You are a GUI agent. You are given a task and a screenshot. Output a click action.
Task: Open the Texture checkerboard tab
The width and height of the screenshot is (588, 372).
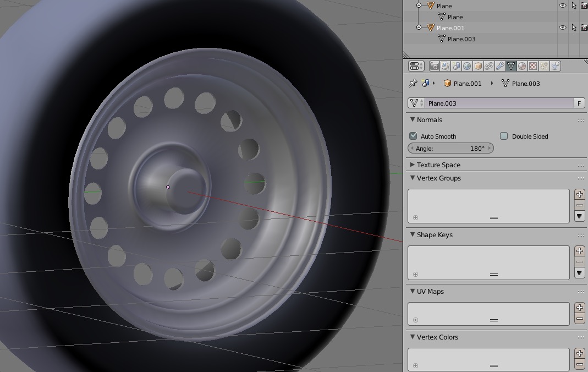point(533,67)
